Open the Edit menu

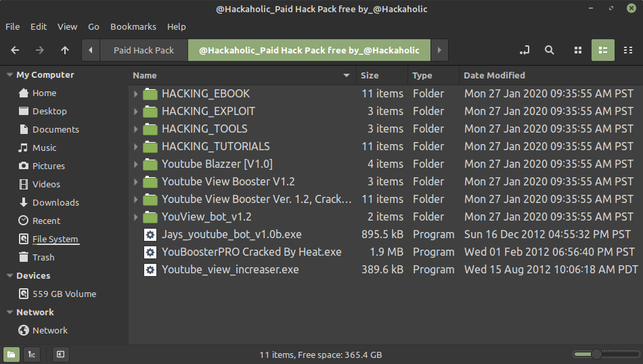(x=39, y=26)
